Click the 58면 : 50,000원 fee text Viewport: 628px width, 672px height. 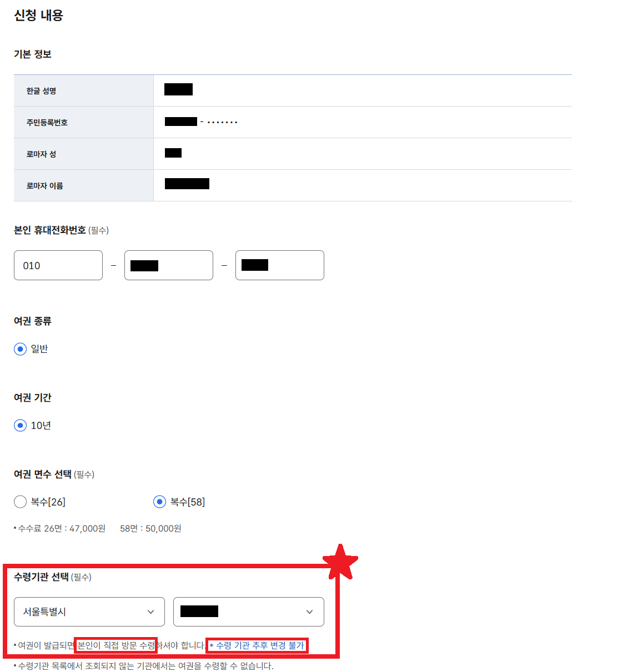tap(150, 528)
